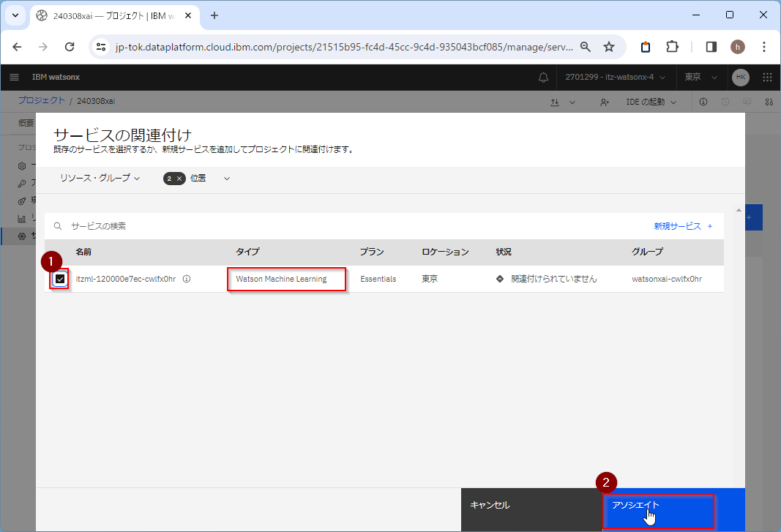Screen dimensions: 781x532
Task: Select the access key icon in the sidebar
Action: point(22,183)
